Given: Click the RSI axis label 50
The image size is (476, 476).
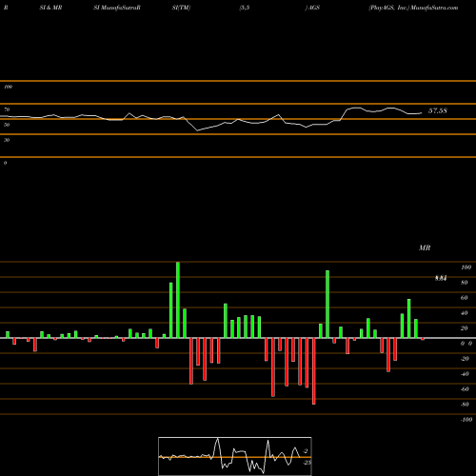Looking at the screenshot, I should (x=7, y=125).
